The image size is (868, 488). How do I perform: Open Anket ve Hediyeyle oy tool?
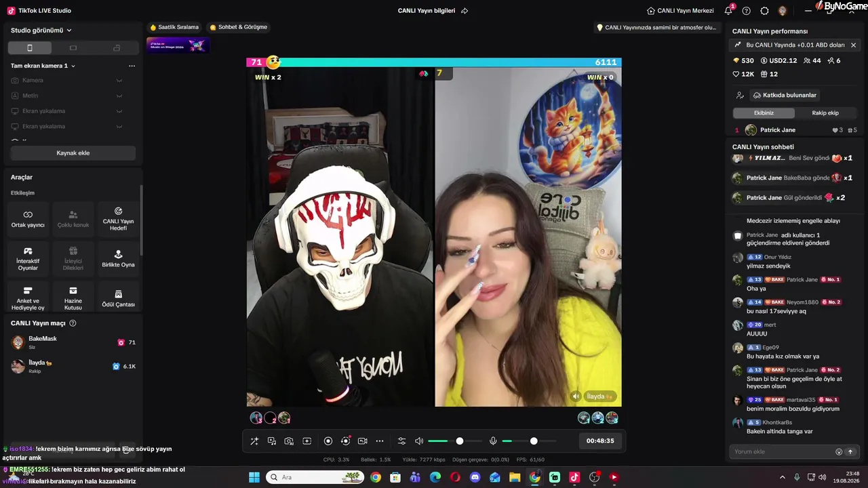(28, 297)
